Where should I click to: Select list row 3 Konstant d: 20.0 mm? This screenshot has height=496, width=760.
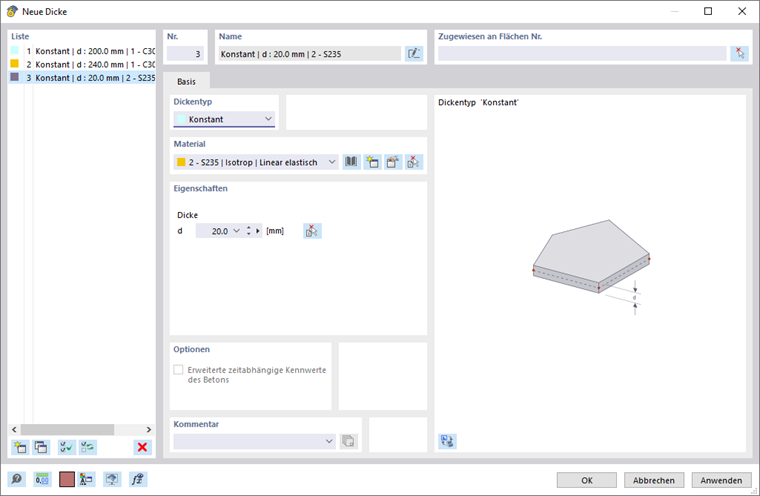pyautogui.click(x=82, y=78)
